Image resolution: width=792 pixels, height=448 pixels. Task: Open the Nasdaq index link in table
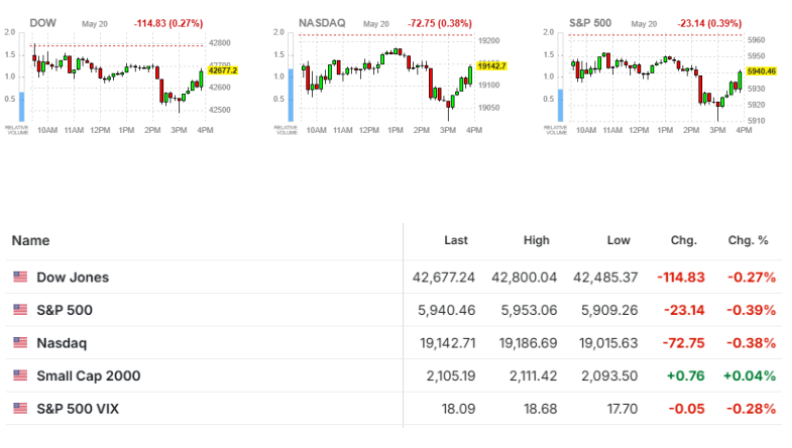click(x=62, y=343)
